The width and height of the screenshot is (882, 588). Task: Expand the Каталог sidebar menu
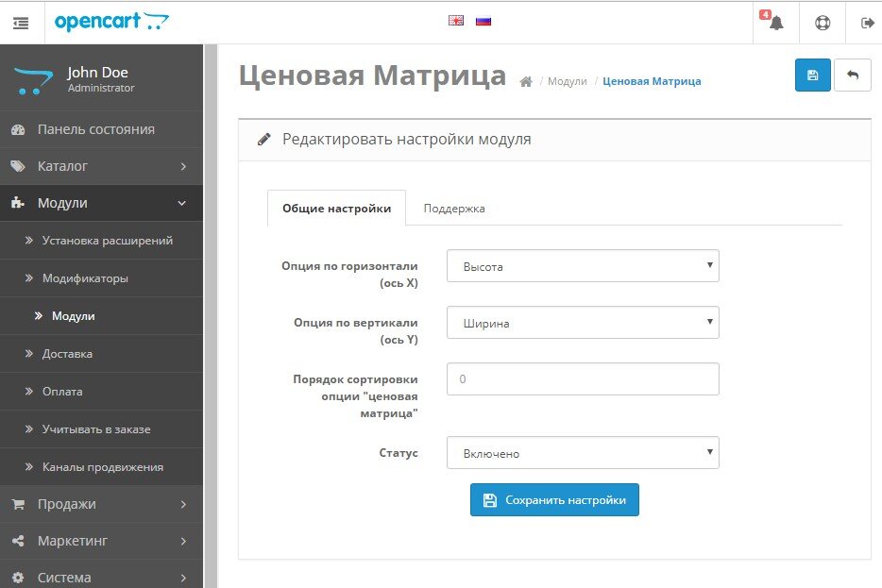pyautogui.click(x=101, y=166)
